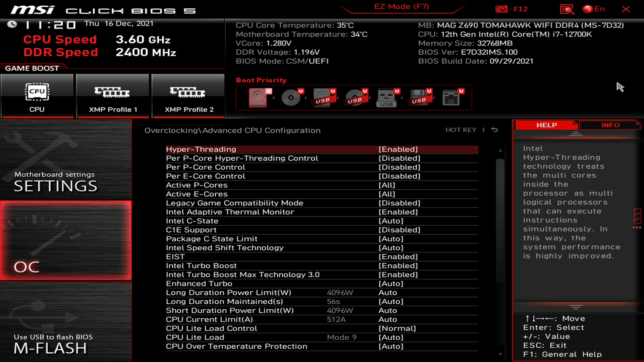Select the Overclocking Advanced CPU Configuration menu

pos(233,130)
